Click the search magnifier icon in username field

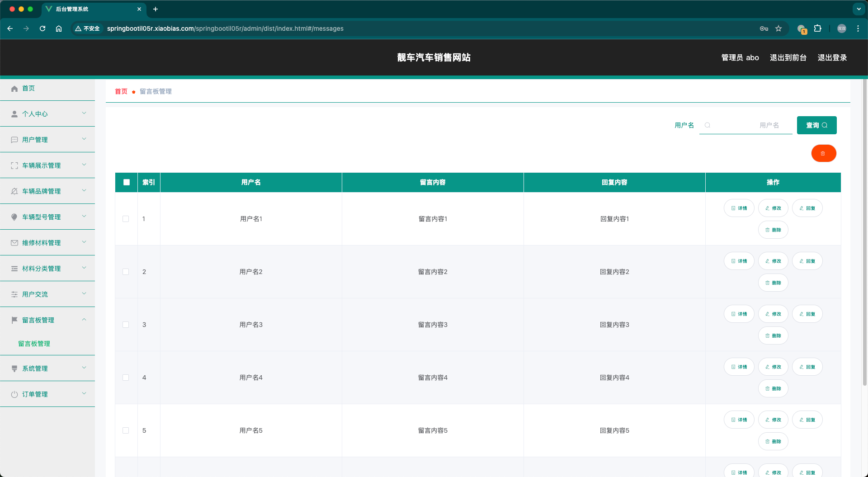point(708,125)
